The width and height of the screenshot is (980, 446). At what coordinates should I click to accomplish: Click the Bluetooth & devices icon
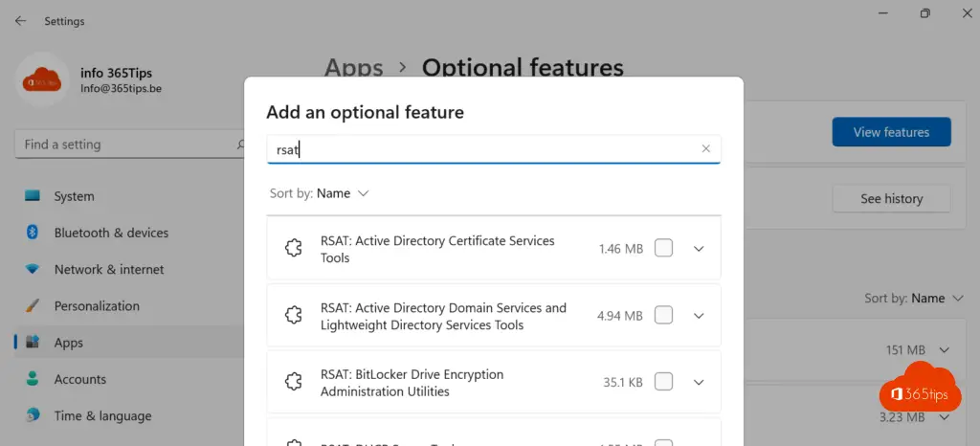point(33,233)
